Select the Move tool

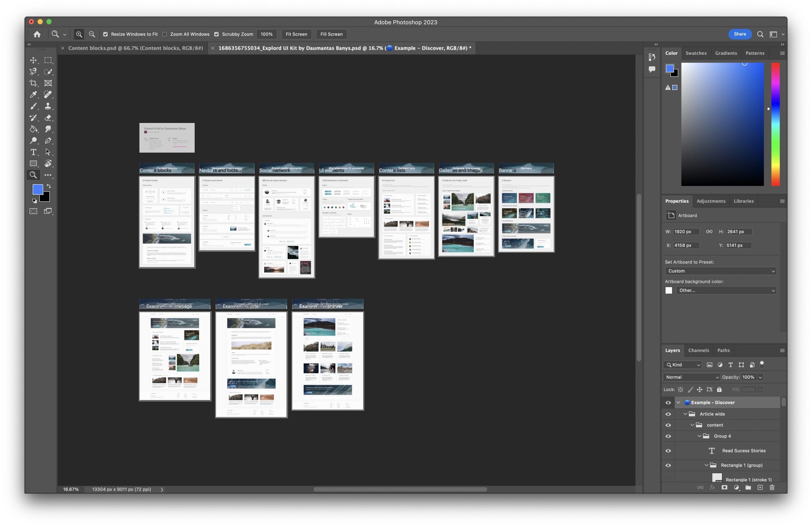(x=33, y=60)
